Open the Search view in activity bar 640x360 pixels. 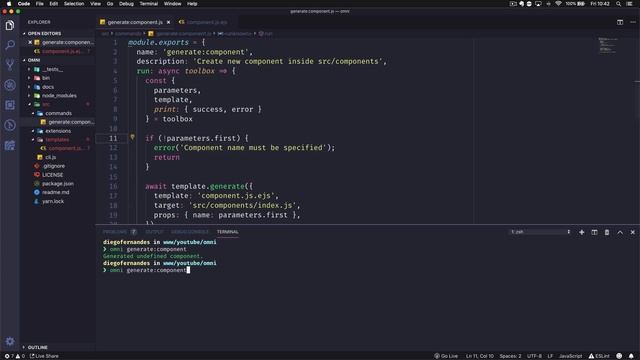[10, 45]
